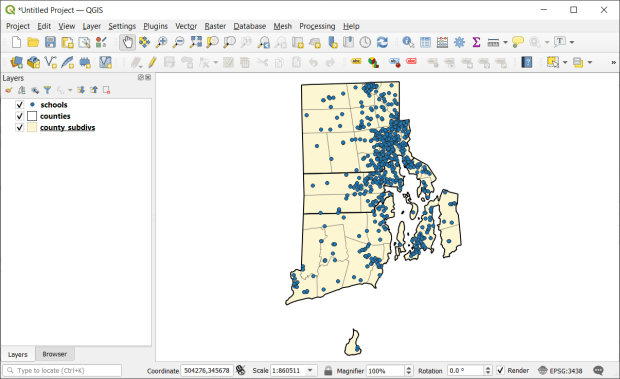Image resolution: width=620 pixels, height=379 pixels.
Task: Open the deselect features dropdown arrow
Action: [590, 62]
